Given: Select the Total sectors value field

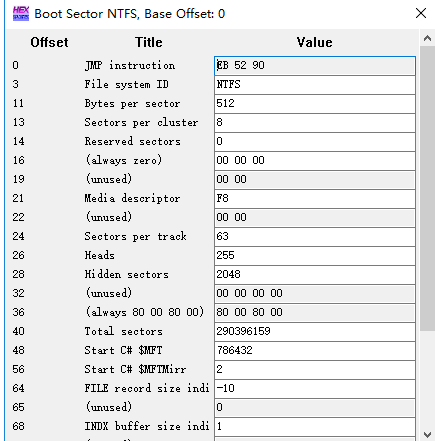Looking at the screenshot, I should pyautogui.click(x=315, y=332).
